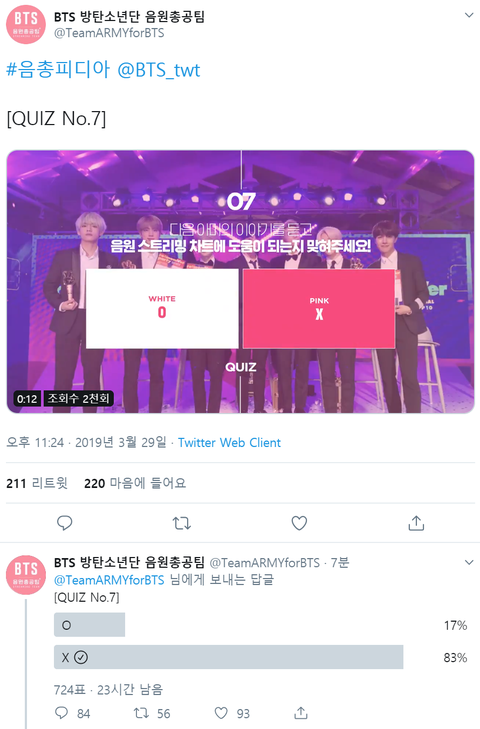Click the share icon under the main tweet
This screenshot has height=729, width=480.
(416, 523)
